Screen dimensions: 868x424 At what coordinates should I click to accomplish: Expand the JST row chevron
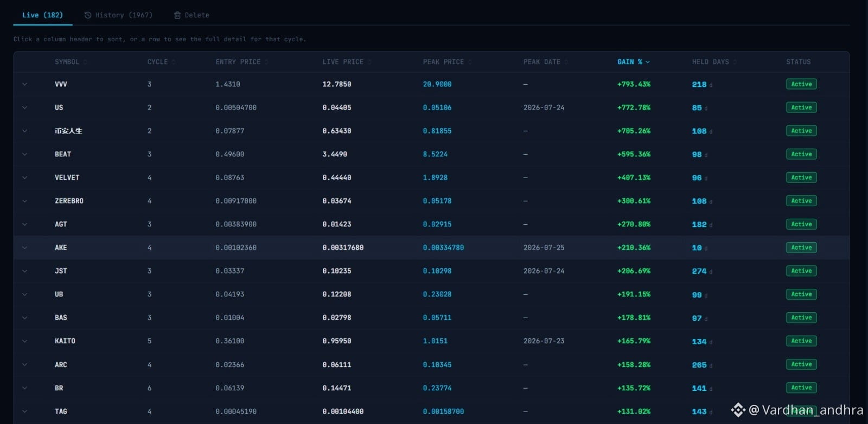(x=24, y=271)
